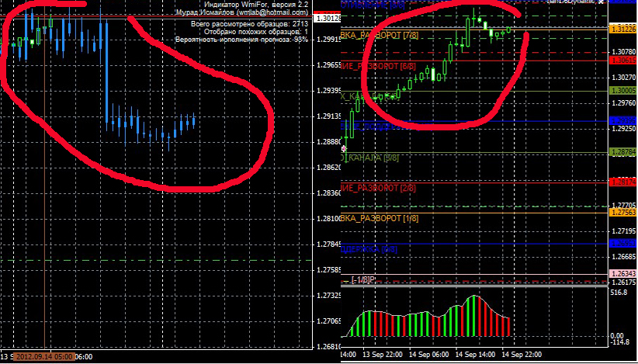Click the 1.29135 price axis value
Screen dimensions: 638x364
click(329, 116)
